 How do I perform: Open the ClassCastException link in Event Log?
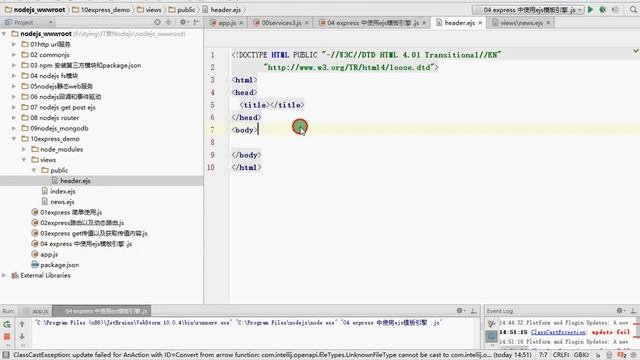tap(558, 332)
